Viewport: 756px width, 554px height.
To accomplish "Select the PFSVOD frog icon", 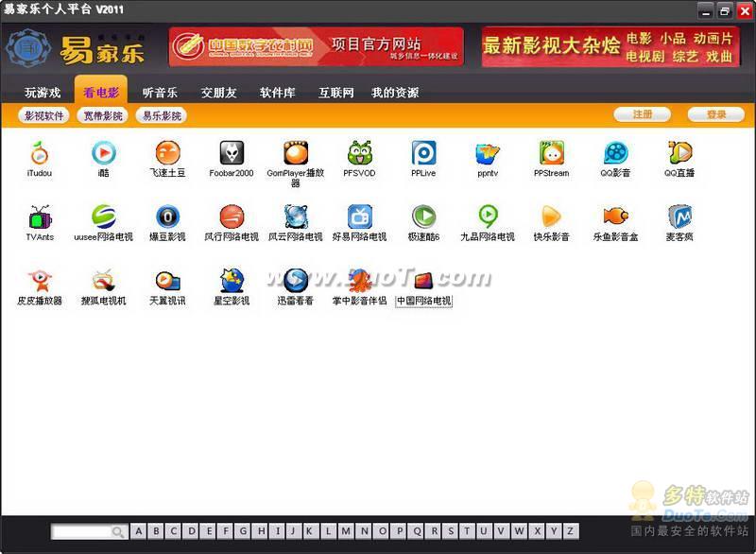I will coord(360,153).
